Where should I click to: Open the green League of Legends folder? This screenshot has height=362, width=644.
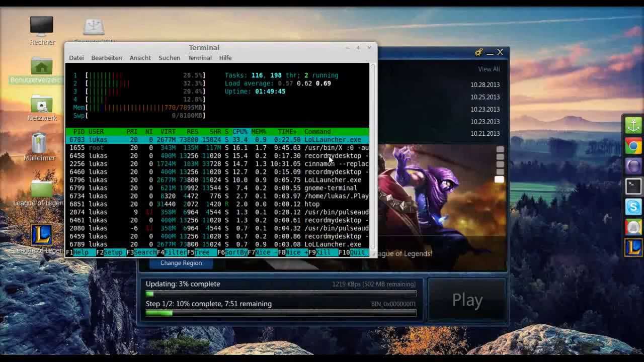41,189
